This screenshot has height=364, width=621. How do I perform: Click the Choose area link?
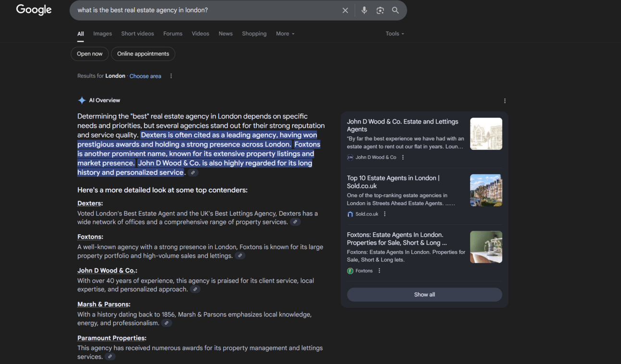point(145,76)
